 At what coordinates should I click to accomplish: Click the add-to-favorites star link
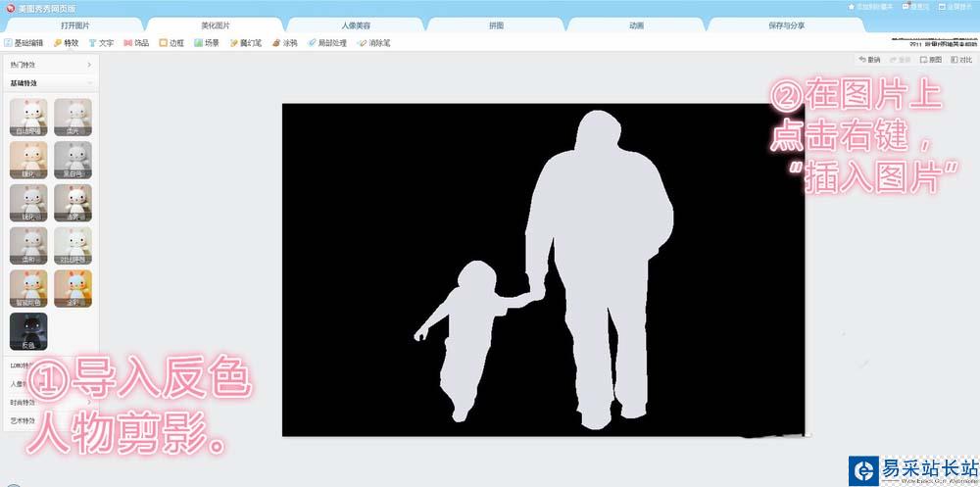tap(872, 6)
